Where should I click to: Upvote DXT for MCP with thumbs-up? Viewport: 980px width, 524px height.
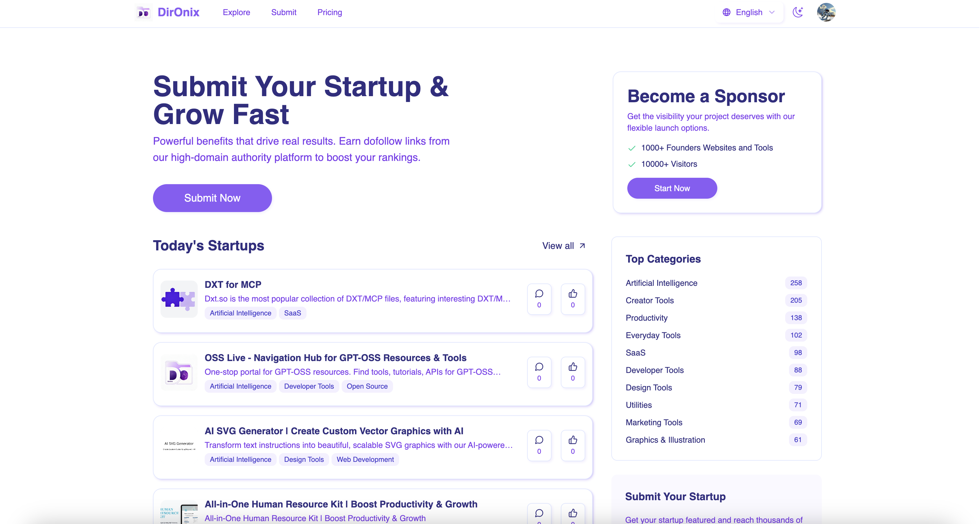click(x=572, y=299)
